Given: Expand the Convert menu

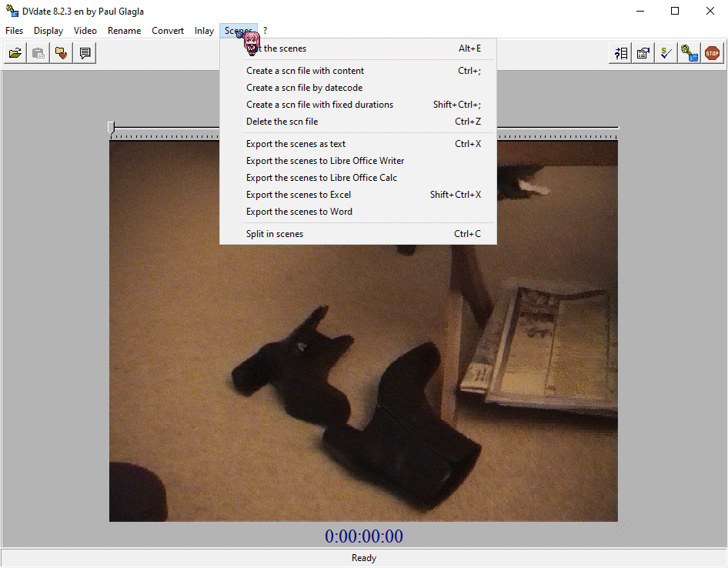Looking at the screenshot, I should tap(168, 31).
